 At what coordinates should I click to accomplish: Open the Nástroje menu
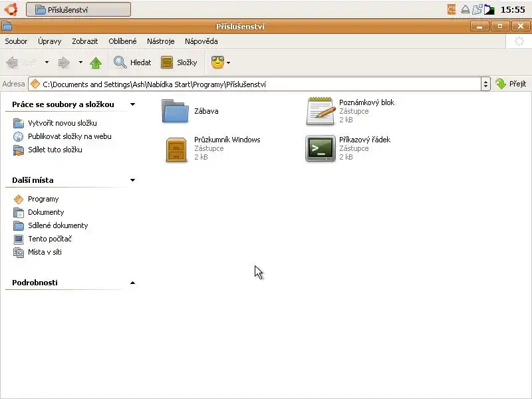pyautogui.click(x=160, y=41)
